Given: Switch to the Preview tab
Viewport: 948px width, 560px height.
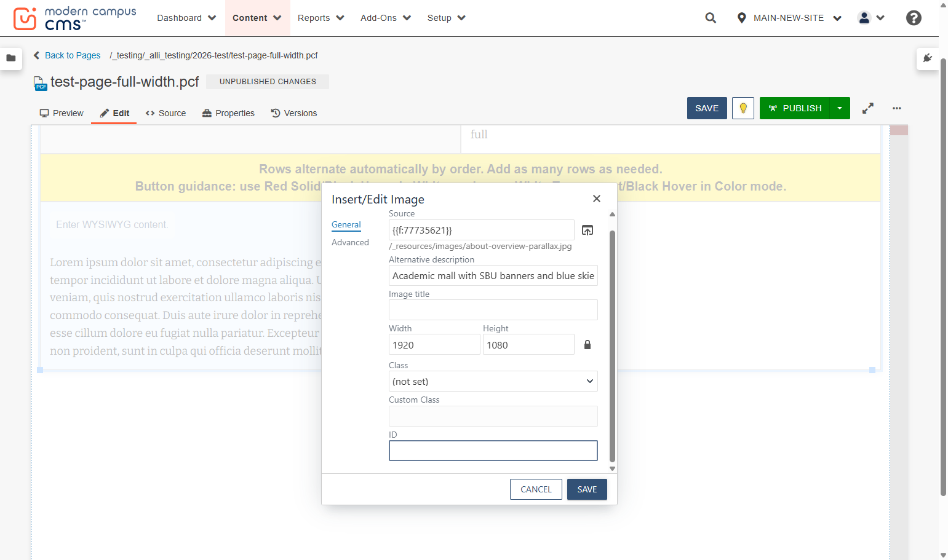Looking at the screenshot, I should 62,113.
